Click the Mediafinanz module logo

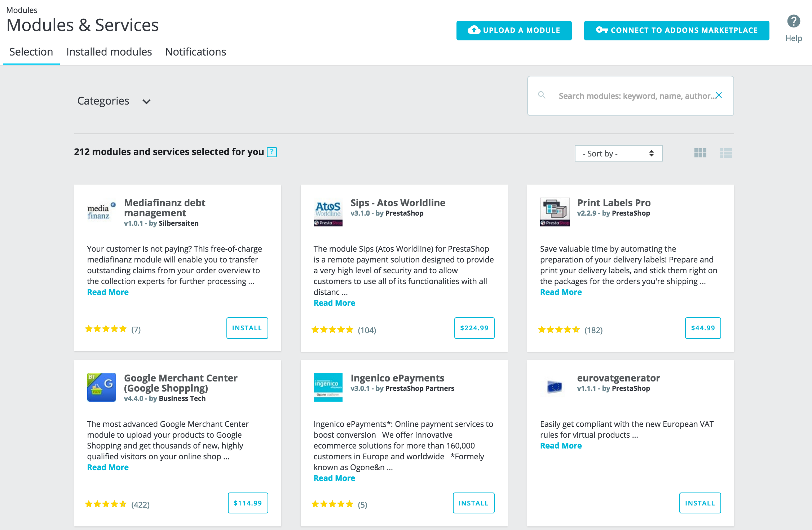102,212
